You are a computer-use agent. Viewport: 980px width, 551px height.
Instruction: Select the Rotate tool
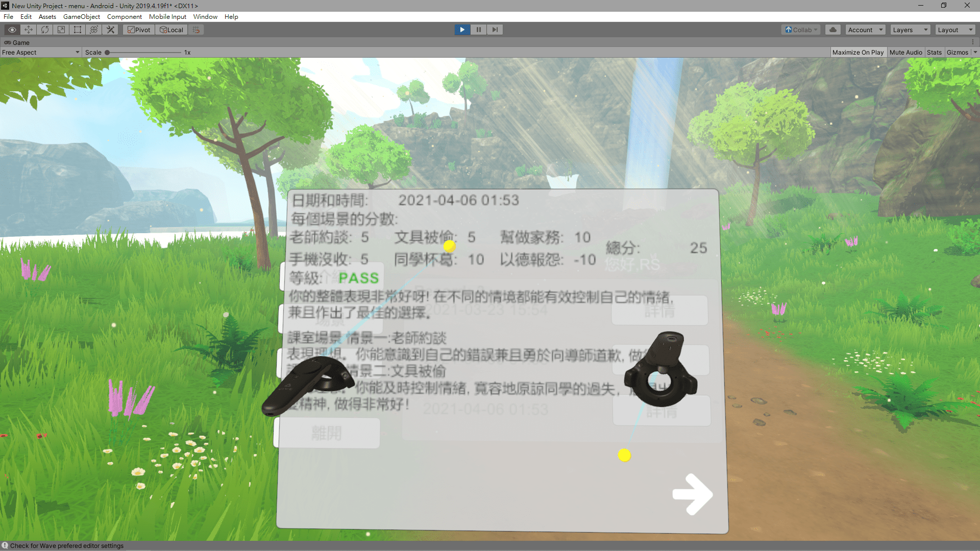tap(44, 30)
